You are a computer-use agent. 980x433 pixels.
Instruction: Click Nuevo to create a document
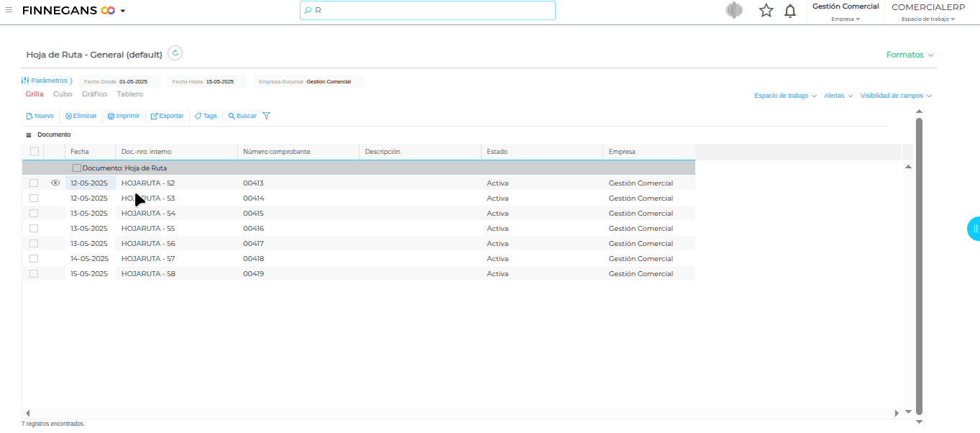40,116
